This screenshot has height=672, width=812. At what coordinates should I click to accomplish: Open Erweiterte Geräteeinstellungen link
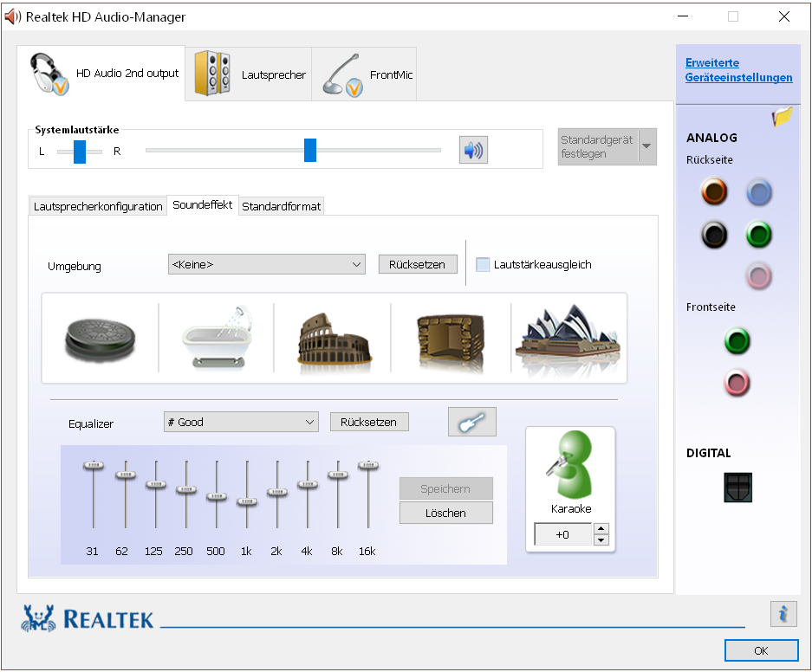click(x=738, y=70)
